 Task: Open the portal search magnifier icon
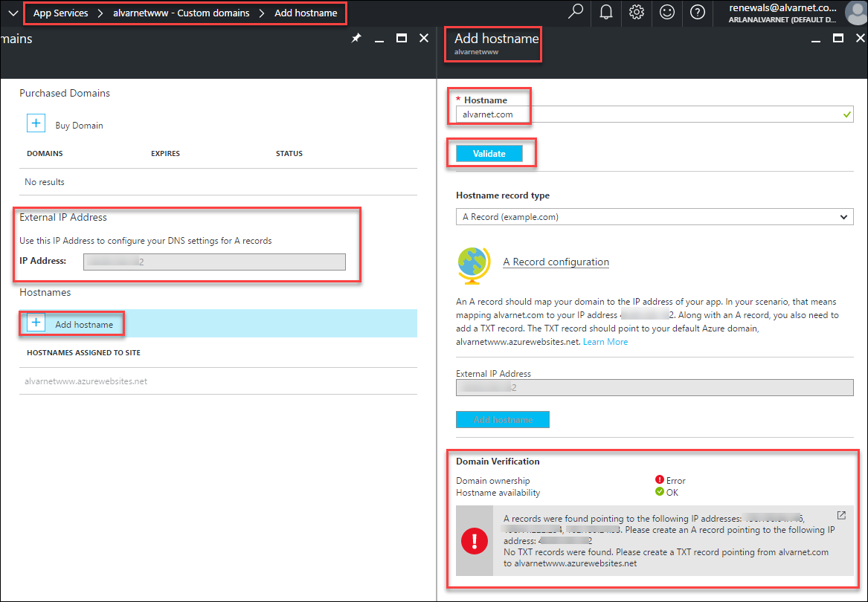576,12
